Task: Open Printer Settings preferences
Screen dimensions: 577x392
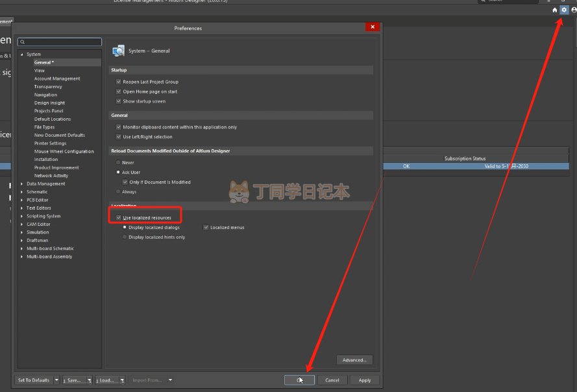Action: (x=50, y=143)
